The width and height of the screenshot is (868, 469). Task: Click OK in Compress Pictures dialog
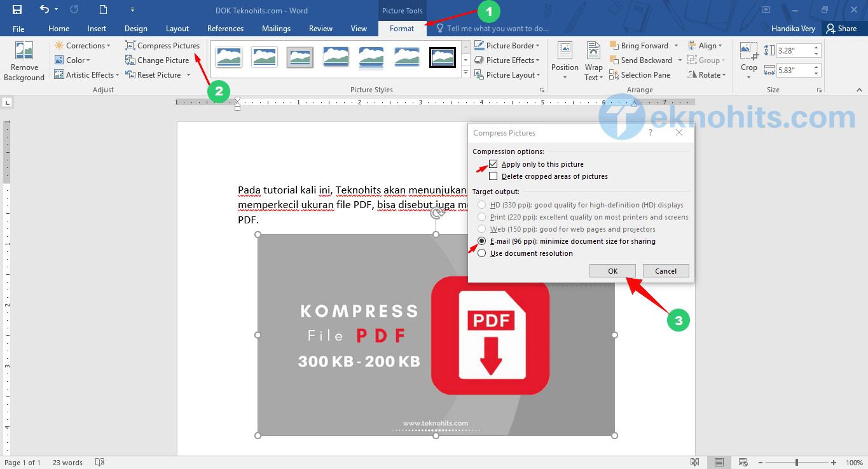click(x=612, y=271)
